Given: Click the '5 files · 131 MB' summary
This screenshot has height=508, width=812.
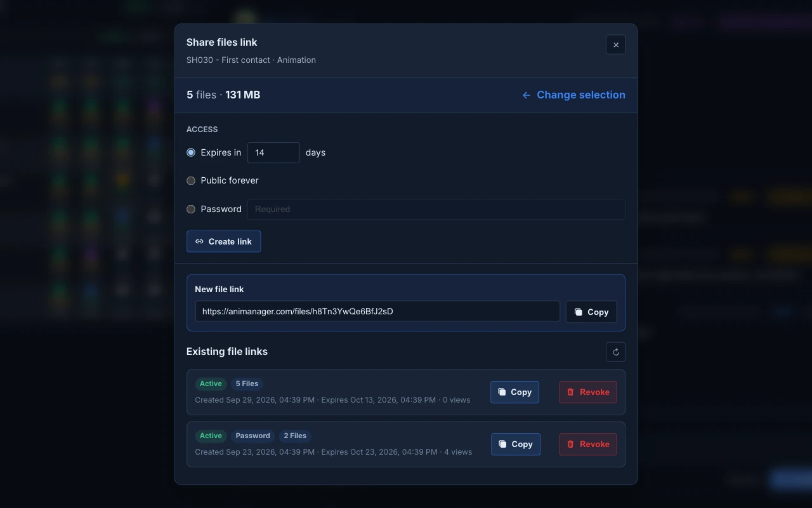Looking at the screenshot, I should [223, 95].
